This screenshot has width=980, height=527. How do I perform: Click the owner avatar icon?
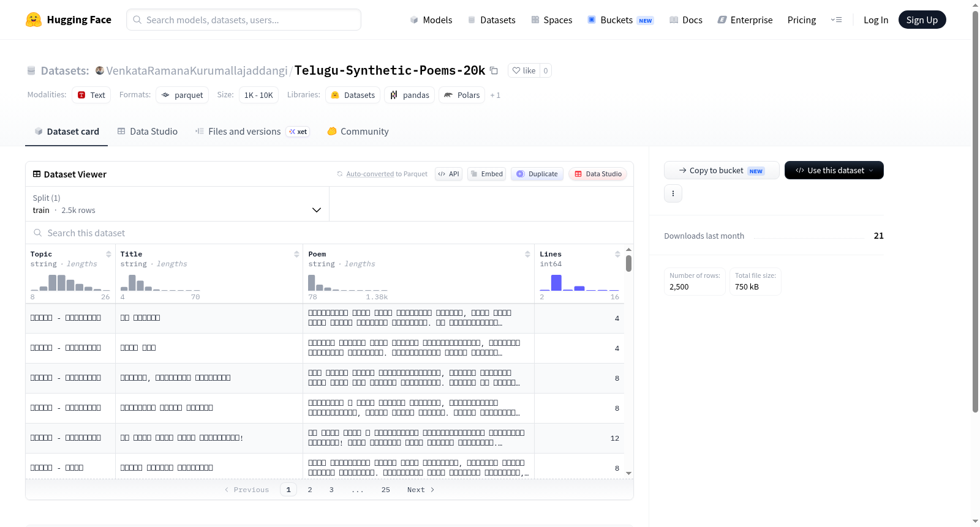pyautogui.click(x=100, y=70)
